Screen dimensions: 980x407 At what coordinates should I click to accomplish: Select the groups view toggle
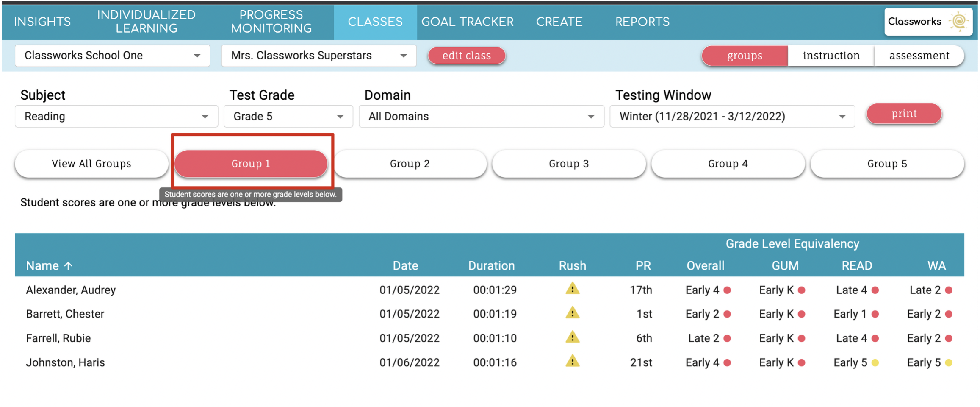pos(745,56)
